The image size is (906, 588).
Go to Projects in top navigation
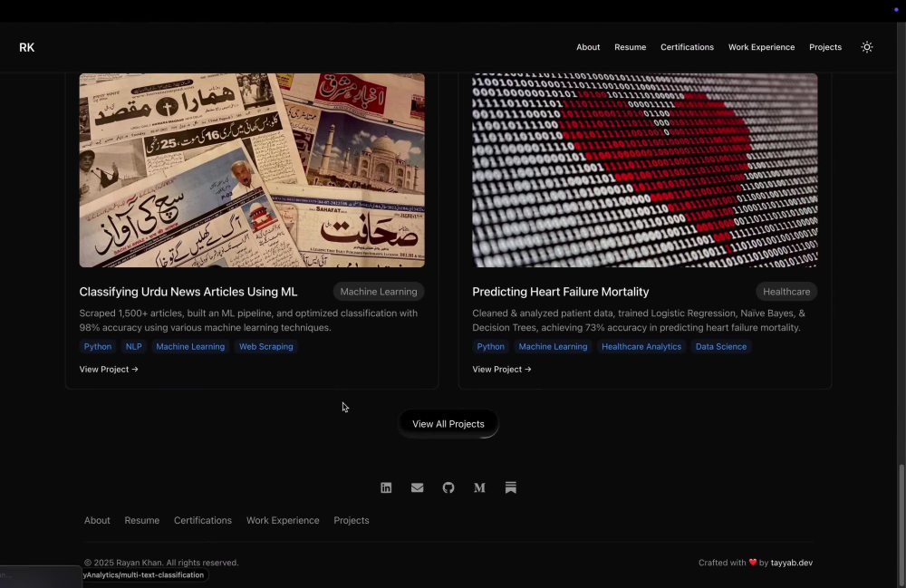[825, 47]
